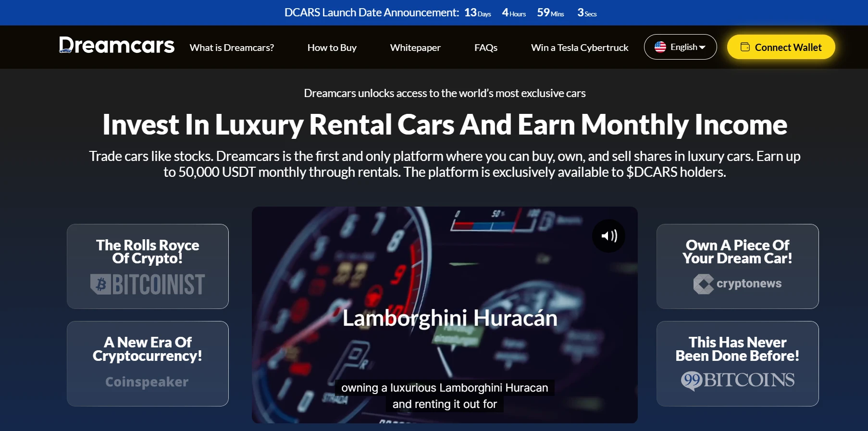Viewport: 868px width, 431px height.
Task: Click the Invest In Luxury Rental Cars headline
Action: [445, 124]
